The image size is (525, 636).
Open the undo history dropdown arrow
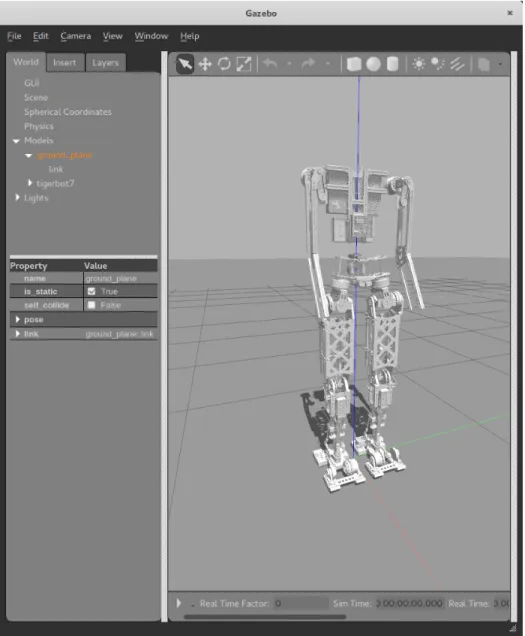point(289,64)
